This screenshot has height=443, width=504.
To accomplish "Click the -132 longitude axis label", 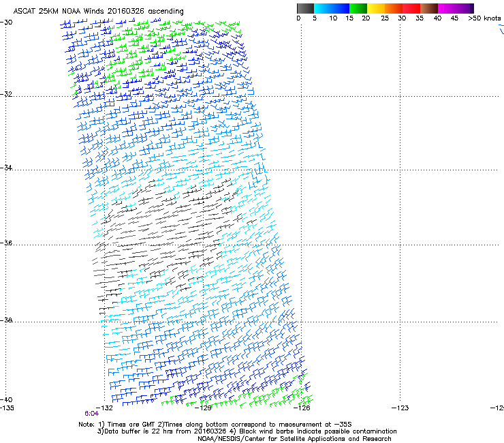I will pyautogui.click(x=104, y=408).
